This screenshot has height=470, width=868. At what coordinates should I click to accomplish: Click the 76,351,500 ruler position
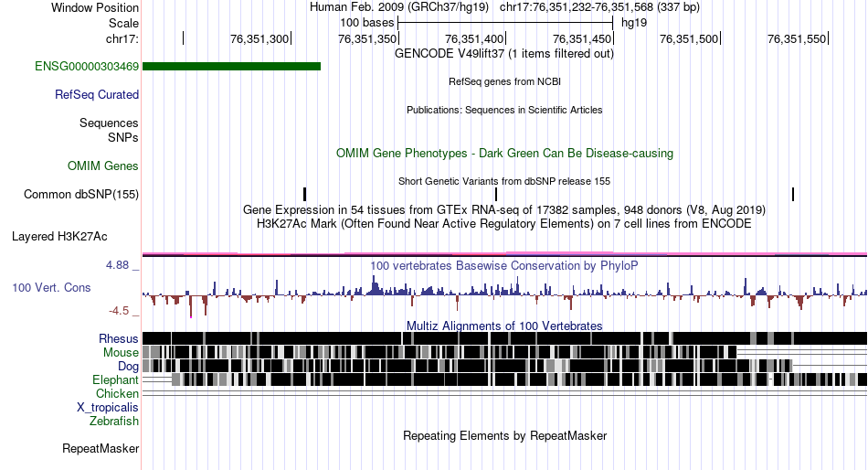[689, 38]
